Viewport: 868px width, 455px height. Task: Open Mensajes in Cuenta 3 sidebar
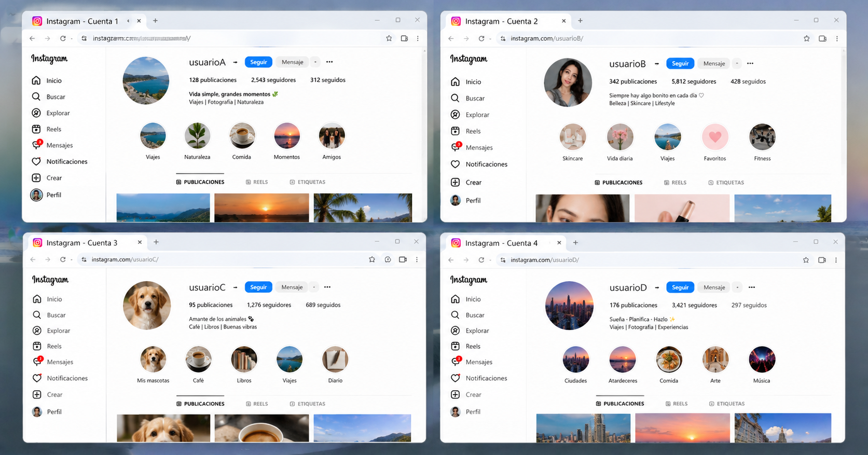tap(53, 362)
